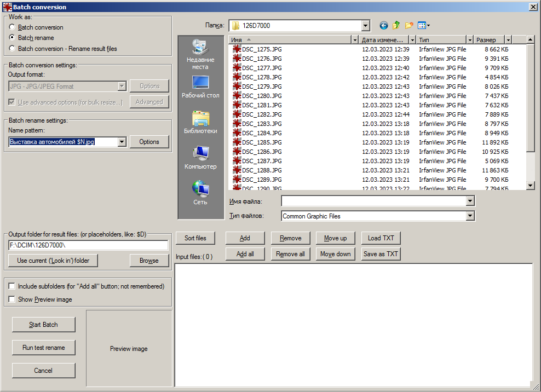Click the file icon of DSC_1283.JPG
The height and width of the screenshot is (392, 541).
pos(237,124)
